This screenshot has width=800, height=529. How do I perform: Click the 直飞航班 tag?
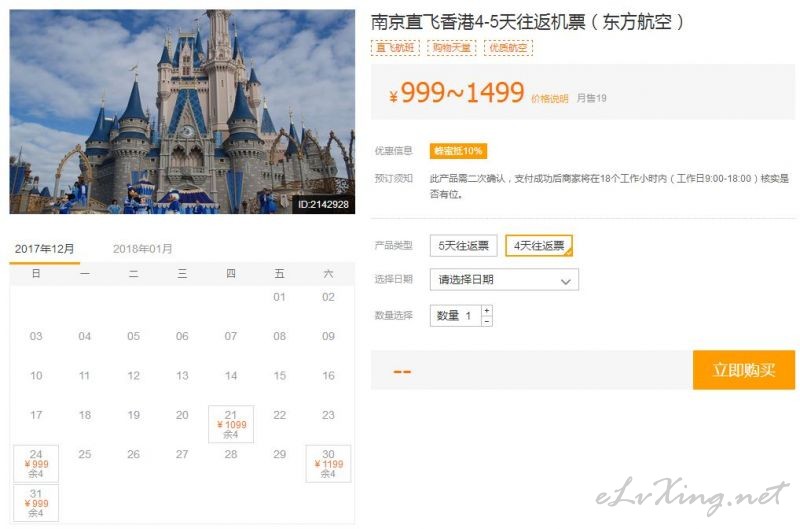coord(395,48)
